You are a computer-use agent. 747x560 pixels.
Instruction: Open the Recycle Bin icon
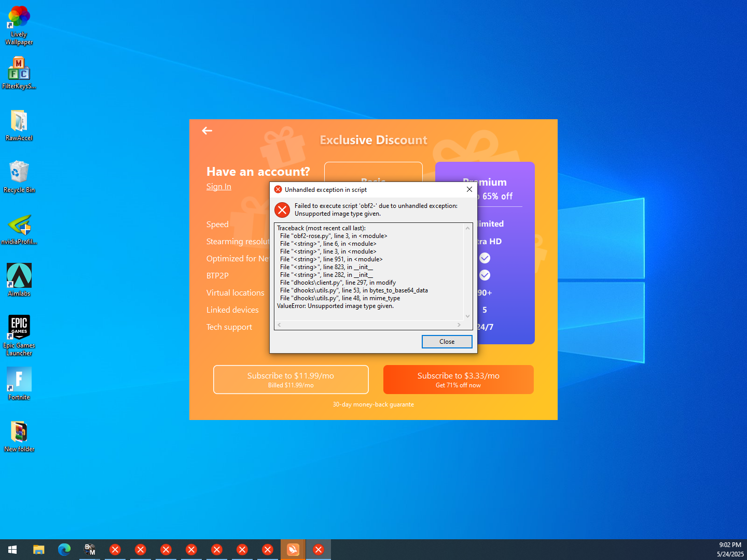pyautogui.click(x=19, y=177)
